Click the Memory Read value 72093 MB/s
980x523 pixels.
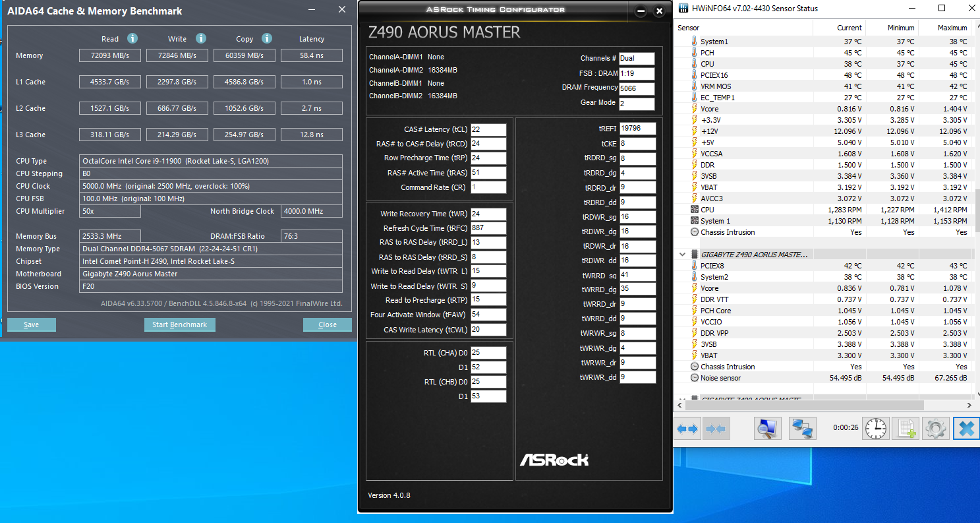pos(110,56)
